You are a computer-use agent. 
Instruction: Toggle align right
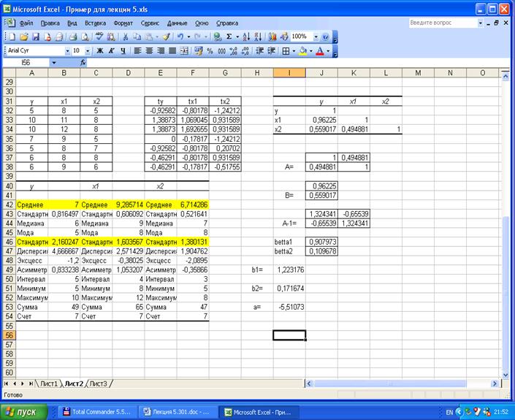161,51
